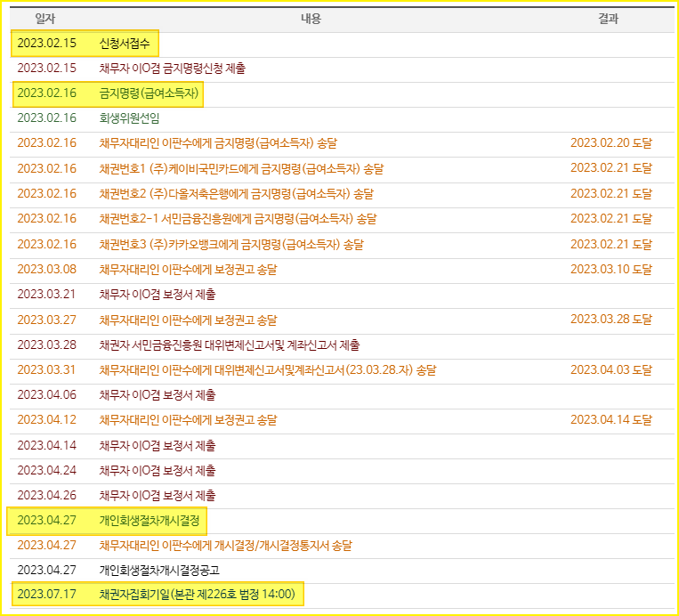Click the '2023.07.17' date cell
Screen dimensions: 679x616
47,594
